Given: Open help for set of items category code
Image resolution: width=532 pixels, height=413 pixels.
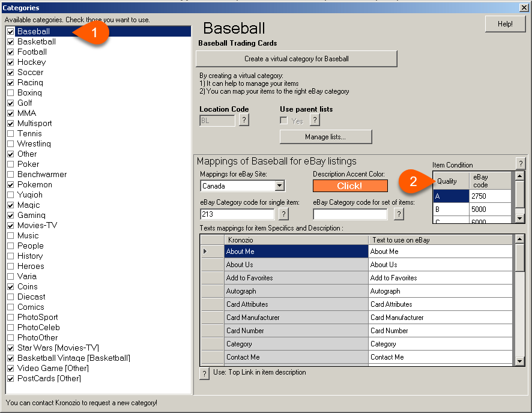Looking at the screenshot, I should pos(399,214).
